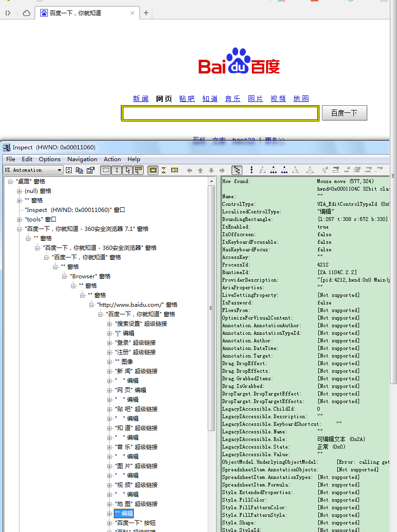
Task: Expand the "tools" 窗口 node
Action: [19, 220]
